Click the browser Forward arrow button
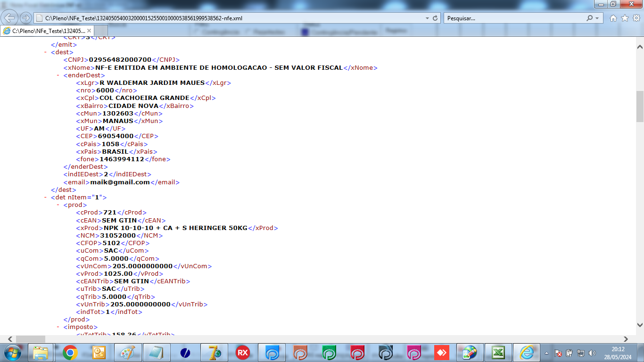Image resolution: width=644 pixels, height=362 pixels. [x=26, y=18]
